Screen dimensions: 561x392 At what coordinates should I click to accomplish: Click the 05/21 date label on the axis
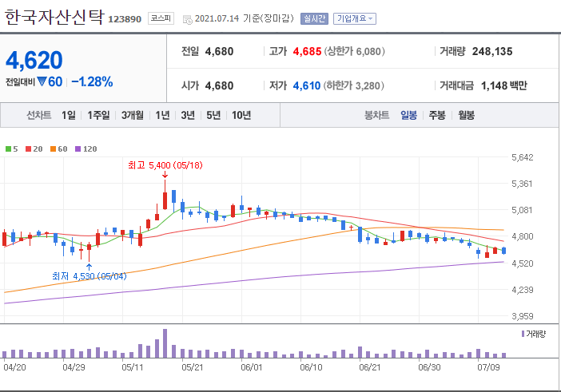[x=192, y=367]
